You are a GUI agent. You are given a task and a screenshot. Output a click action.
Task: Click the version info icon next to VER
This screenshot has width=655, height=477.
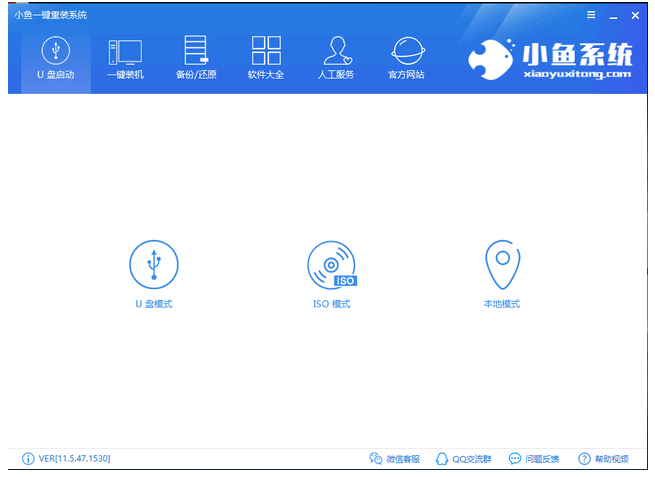click(28, 459)
